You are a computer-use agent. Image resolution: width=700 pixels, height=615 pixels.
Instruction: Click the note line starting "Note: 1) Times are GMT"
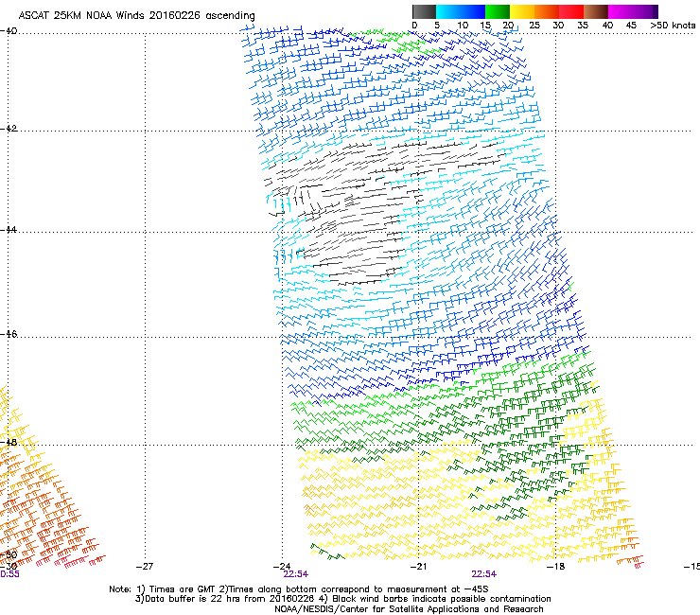pos(299,589)
